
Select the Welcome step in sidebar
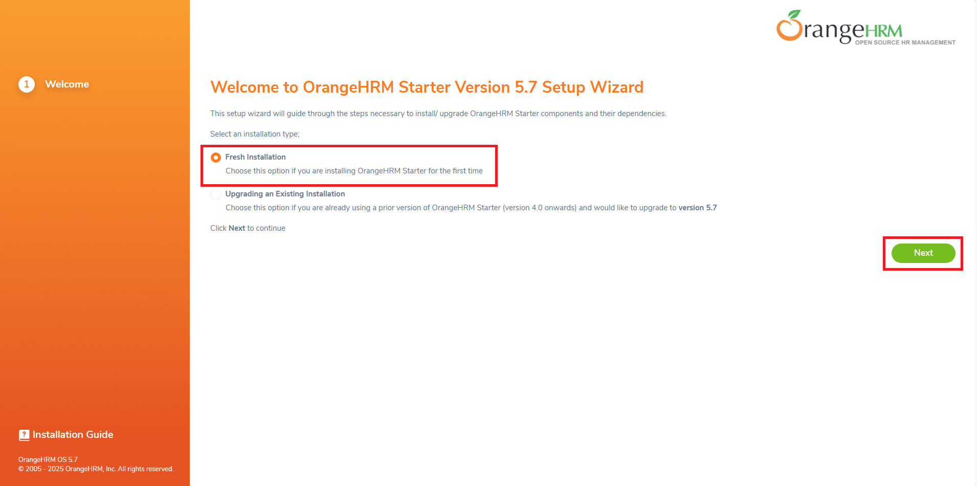[67, 84]
